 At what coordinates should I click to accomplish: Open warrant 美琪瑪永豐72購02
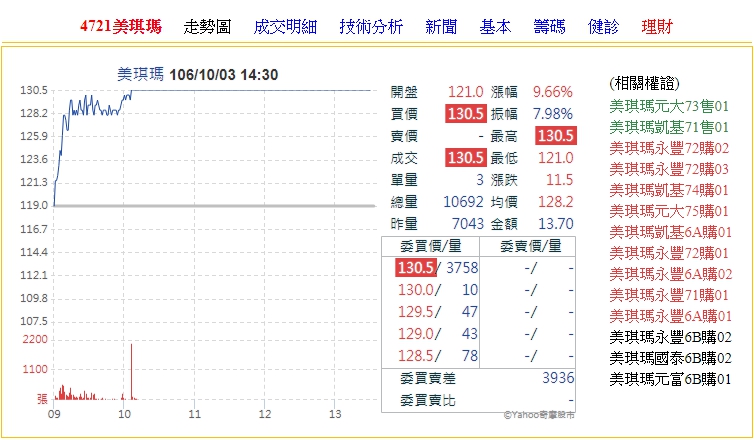click(669, 148)
